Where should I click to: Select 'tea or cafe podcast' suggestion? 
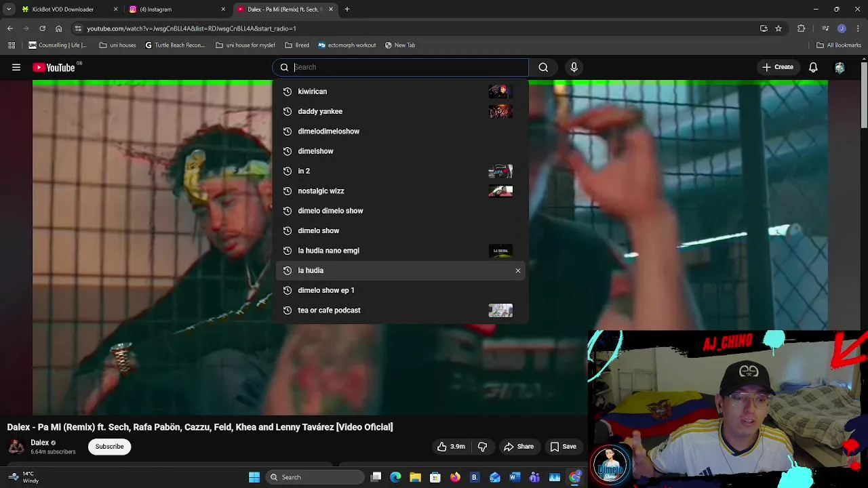pos(401,310)
